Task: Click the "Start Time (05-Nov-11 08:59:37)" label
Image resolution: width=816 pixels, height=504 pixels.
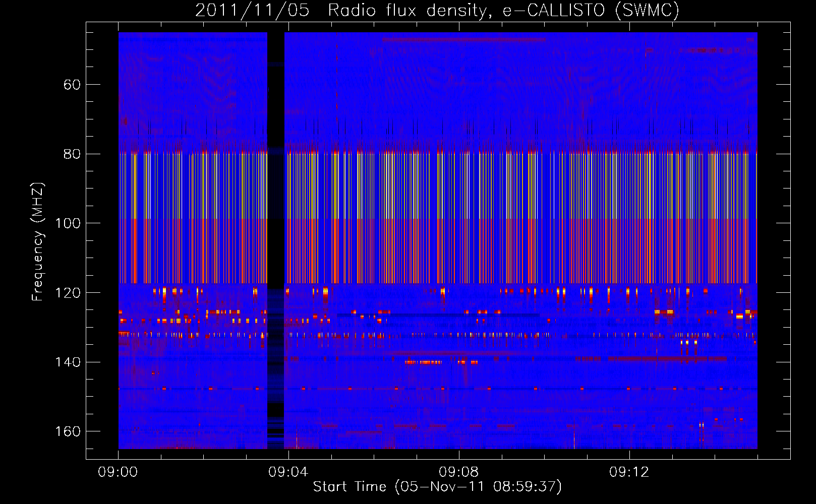Action: point(437,487)
